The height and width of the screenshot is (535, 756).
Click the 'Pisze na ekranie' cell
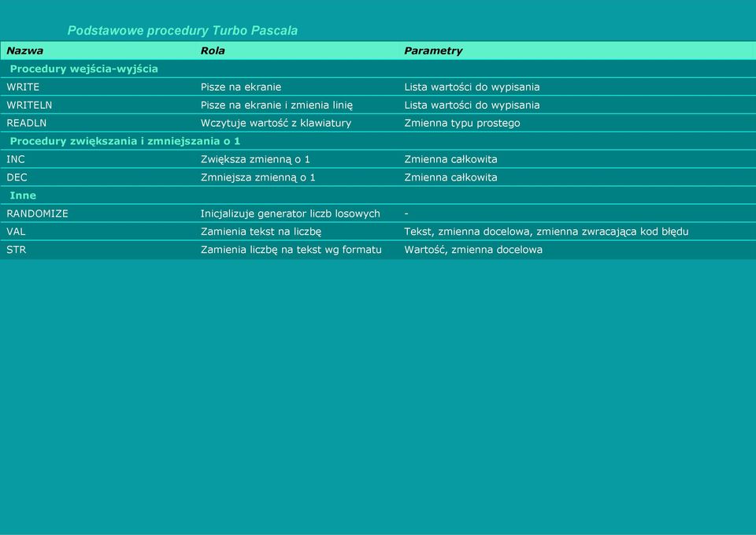pos(241,87)
